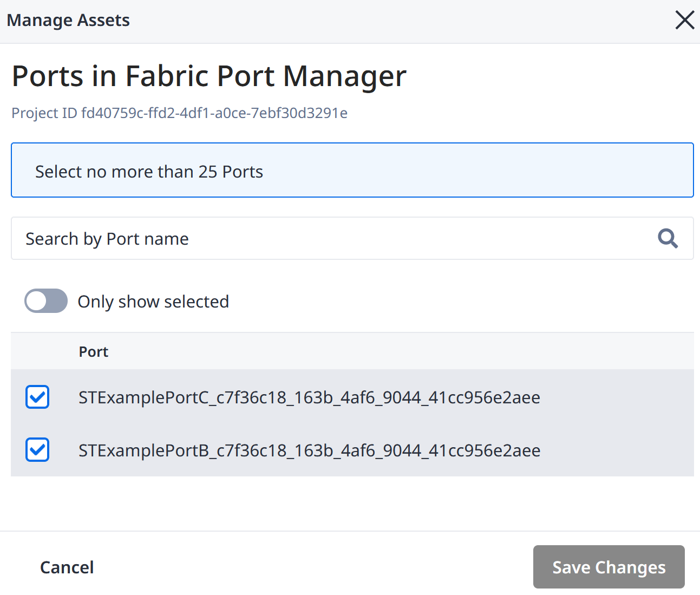This screenshot has height=595, width=700.
Task: Focus the Search by Port name field
Action: [x=352, y=238]
